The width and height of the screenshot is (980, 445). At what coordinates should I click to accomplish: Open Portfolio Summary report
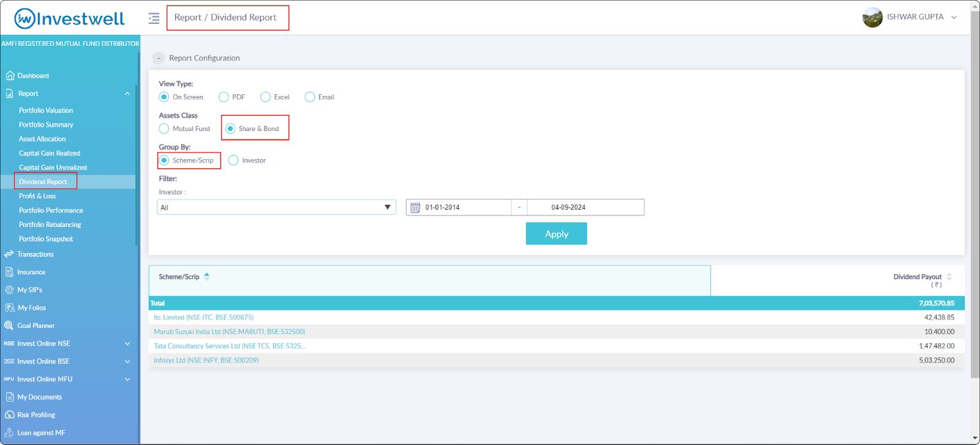coord(46,125)
